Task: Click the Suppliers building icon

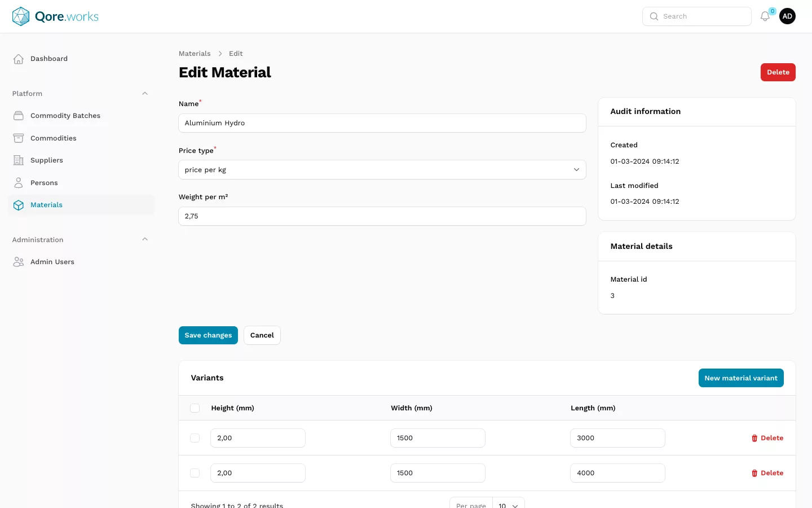Action: 19,160
